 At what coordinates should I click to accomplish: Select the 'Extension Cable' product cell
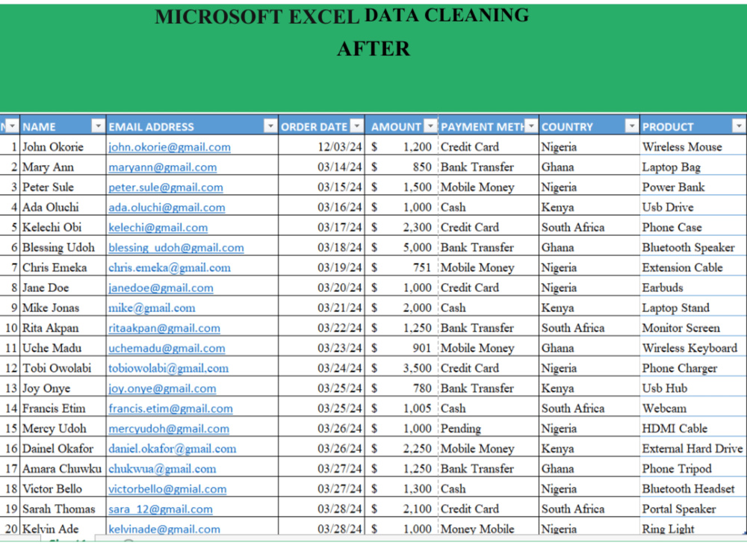point(693,267)
